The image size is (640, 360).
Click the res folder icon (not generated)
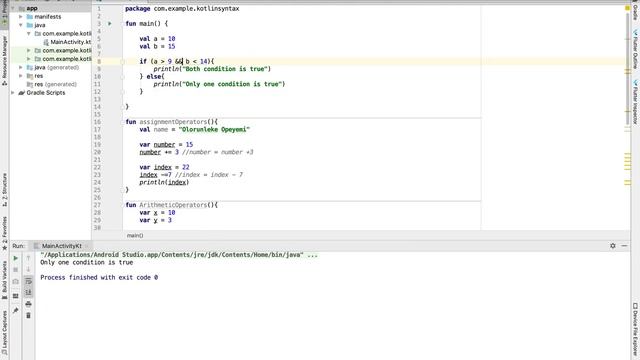point(30,76)
